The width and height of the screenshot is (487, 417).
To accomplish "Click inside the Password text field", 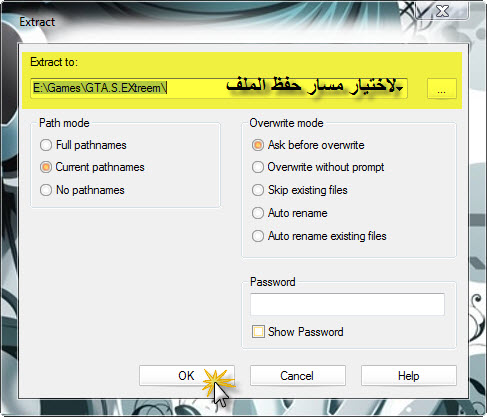I will click(x=347, y=304).
